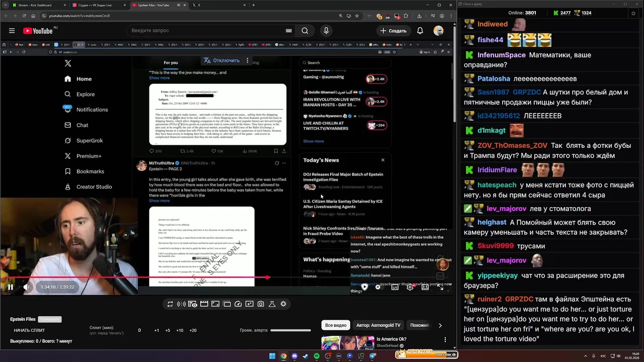The width and height of the screenshot is (644, 362).
Task: Open Spotify from the taskbar
Action: (316, 356)
